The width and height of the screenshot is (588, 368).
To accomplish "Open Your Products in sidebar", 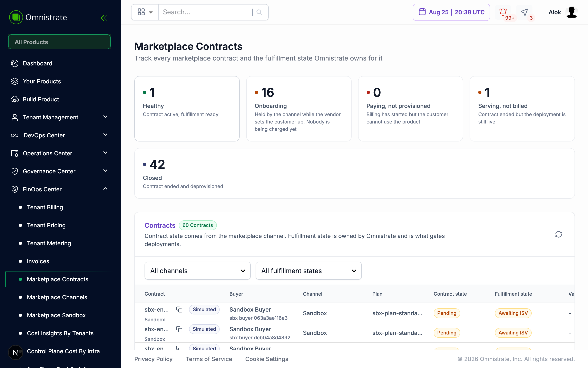I will [x=42, y=81].
